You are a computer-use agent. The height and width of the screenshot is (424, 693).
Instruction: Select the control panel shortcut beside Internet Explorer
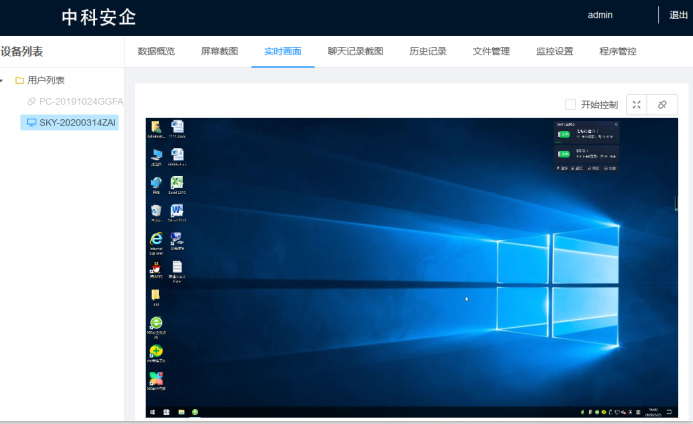pos(177,241)
